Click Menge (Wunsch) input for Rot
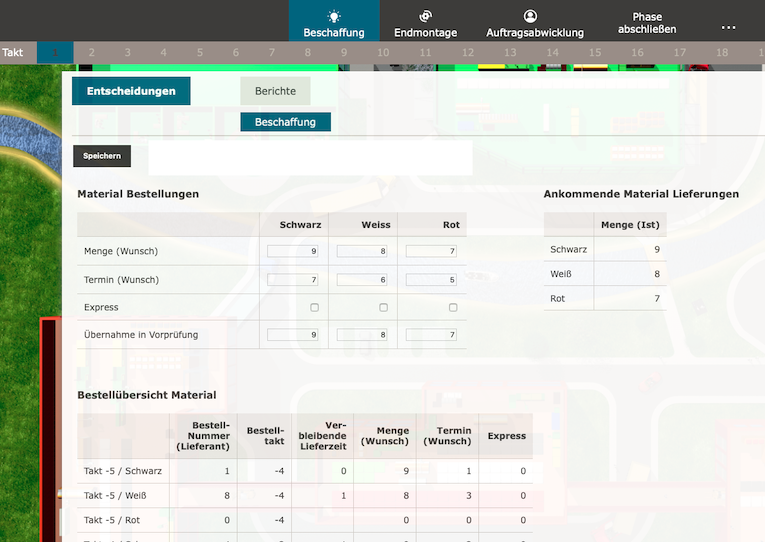 pyautogui.click(x=431, y=251)
